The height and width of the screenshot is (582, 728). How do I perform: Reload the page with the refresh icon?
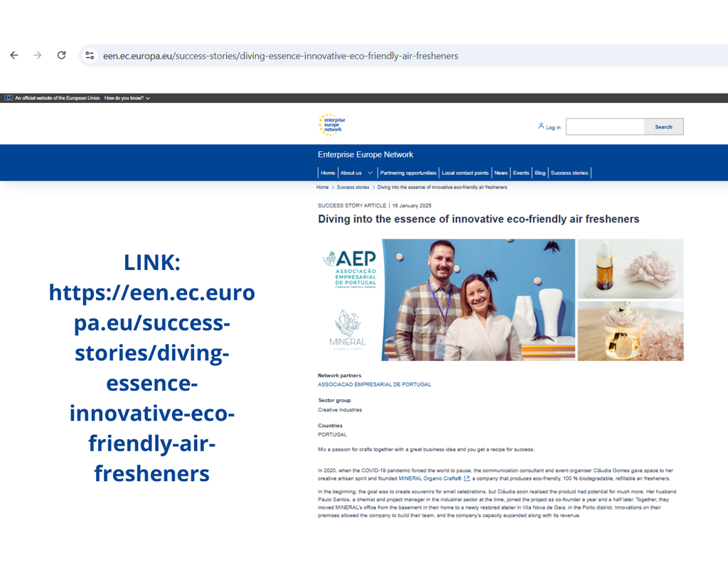61,55
